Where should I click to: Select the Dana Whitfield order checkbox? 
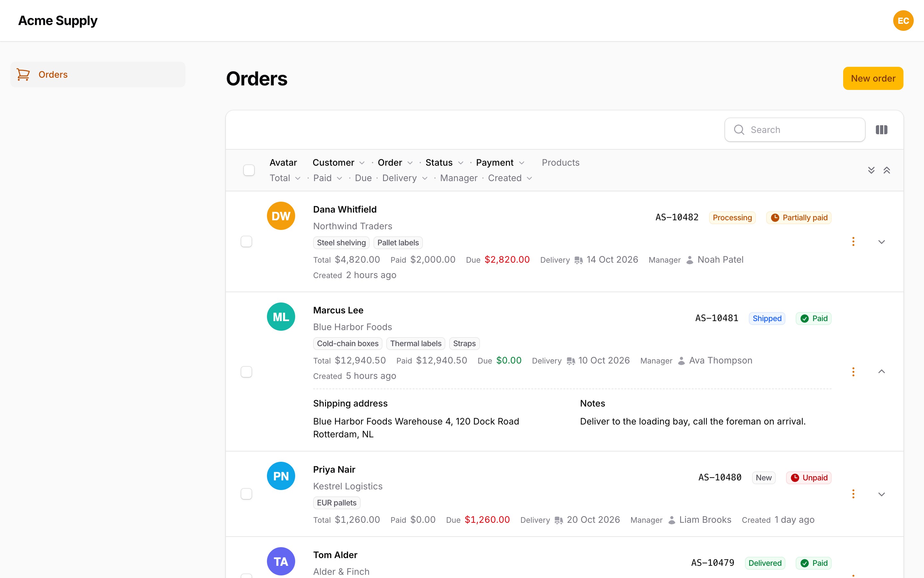(x=246, y=241)
